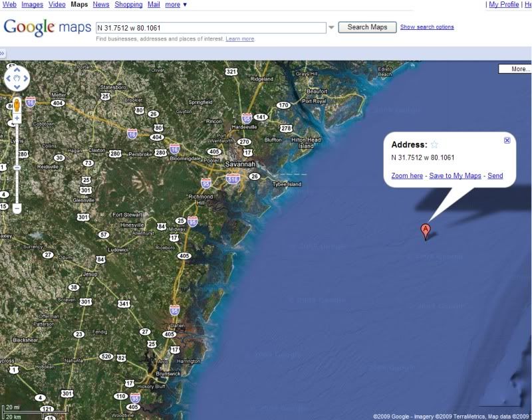Pan the map up with arrow control

(17, 70)
